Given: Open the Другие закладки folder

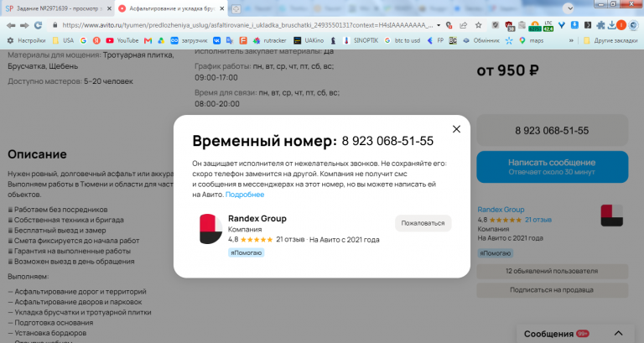Looking at the screenshot, I should tap(610, 40).
